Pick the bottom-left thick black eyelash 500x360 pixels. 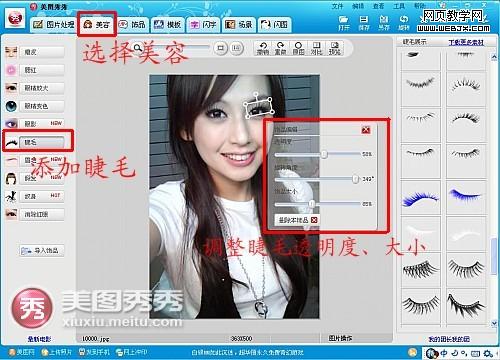tap(420, 306)
